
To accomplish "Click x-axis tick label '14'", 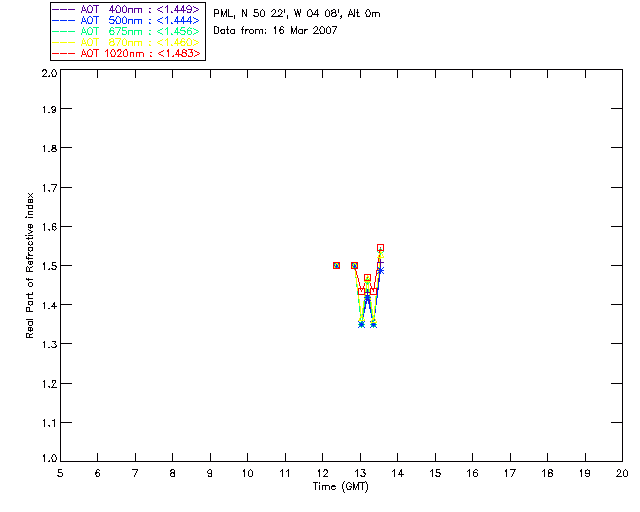I will click(398, 473).
